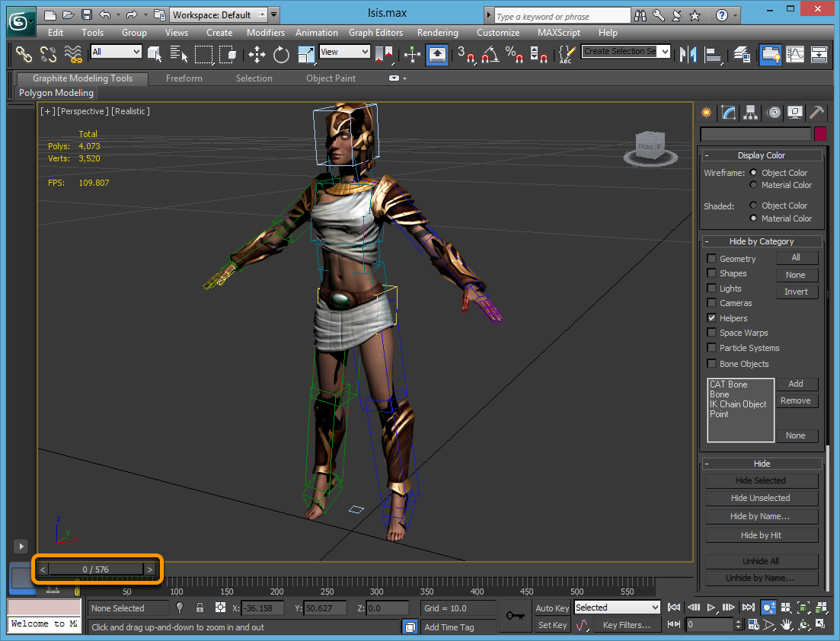Toggle the Percent Snap icon
840x641 pixels.
(514, 54)
